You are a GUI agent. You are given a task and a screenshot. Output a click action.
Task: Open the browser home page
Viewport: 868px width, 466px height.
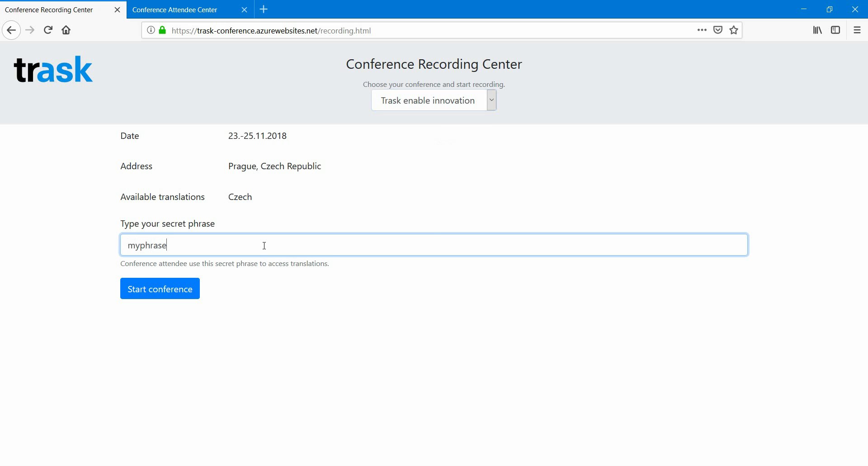[x=66, y=30]
